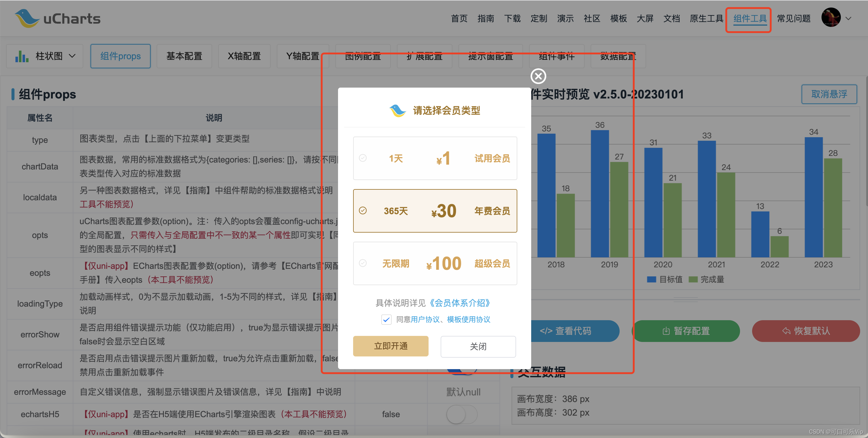Click the loadingType property name cell
Image resolution: width=868 pixels, height=438 pixels.
point(40,304)
